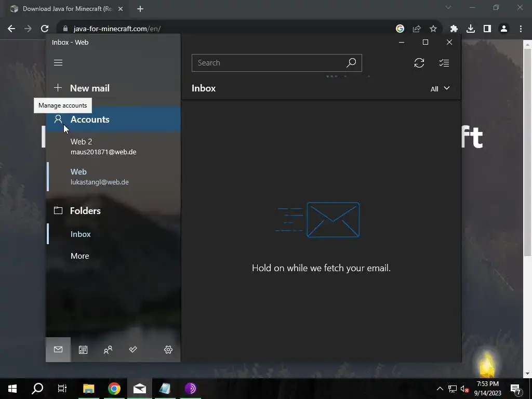Go back in Chrome browser
Image resolution: width=532 pixels, height=399 pixels.
[11, 29]
